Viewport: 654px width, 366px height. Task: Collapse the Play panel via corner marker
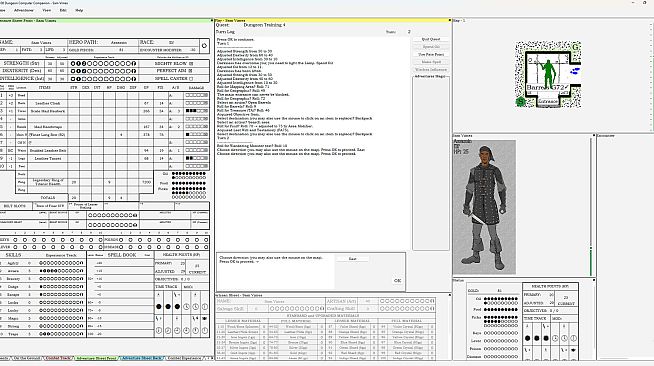(x=450, y=20)
